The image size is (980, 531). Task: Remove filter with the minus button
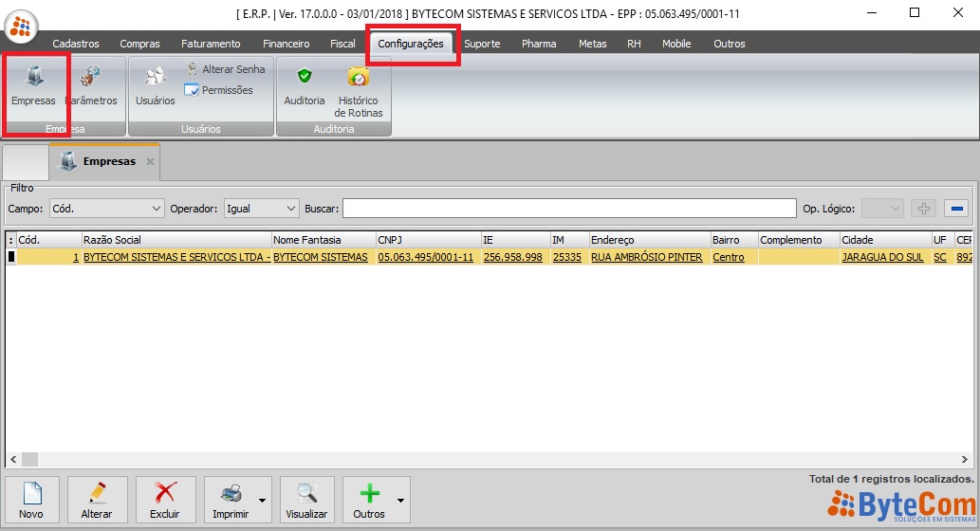[956, 209]
